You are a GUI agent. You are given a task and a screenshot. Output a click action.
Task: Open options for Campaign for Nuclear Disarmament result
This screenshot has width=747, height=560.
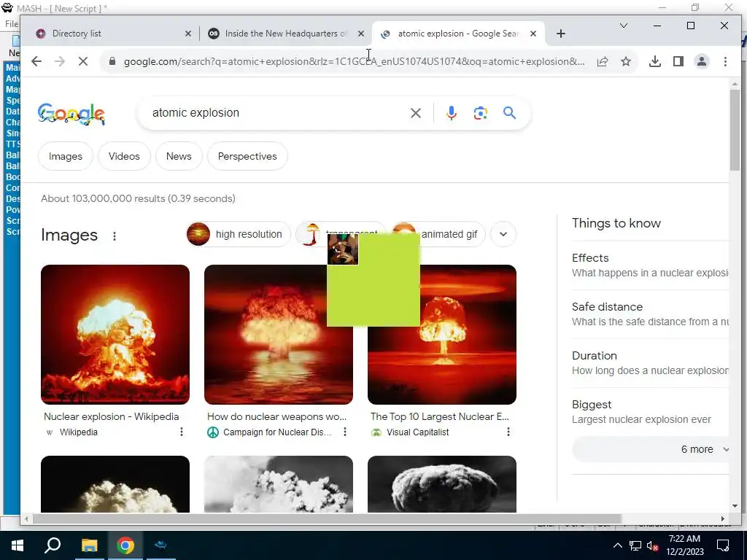point(345,432)
